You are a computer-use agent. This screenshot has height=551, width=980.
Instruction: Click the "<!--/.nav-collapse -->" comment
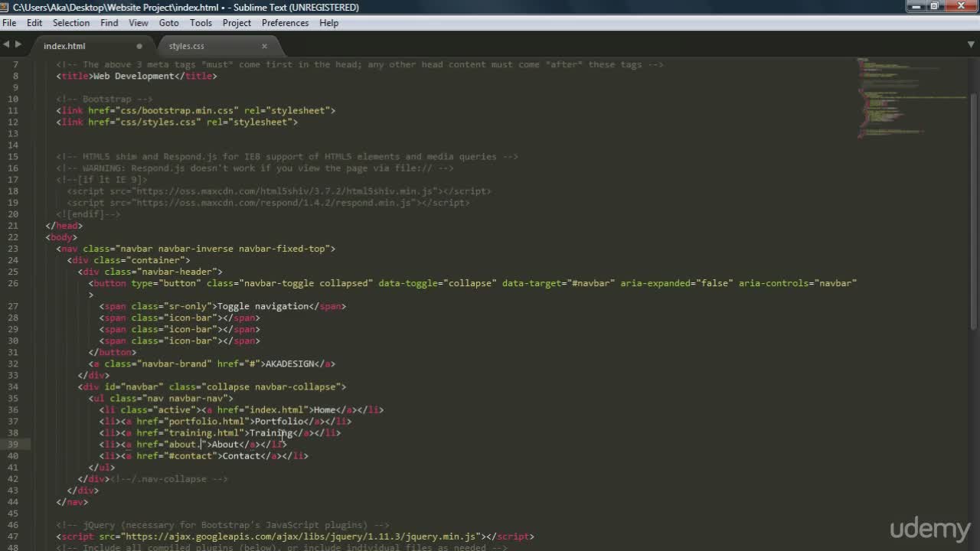tap(168, 478)
